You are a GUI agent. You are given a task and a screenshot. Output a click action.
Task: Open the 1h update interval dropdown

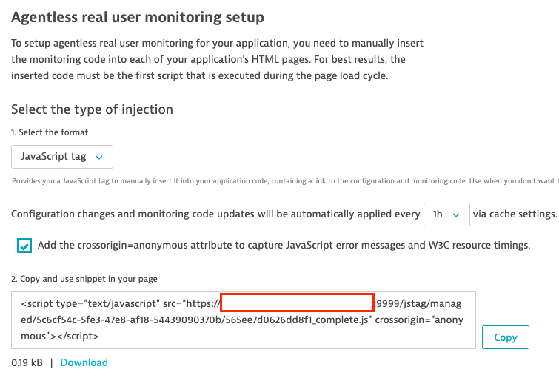point(446,214)
